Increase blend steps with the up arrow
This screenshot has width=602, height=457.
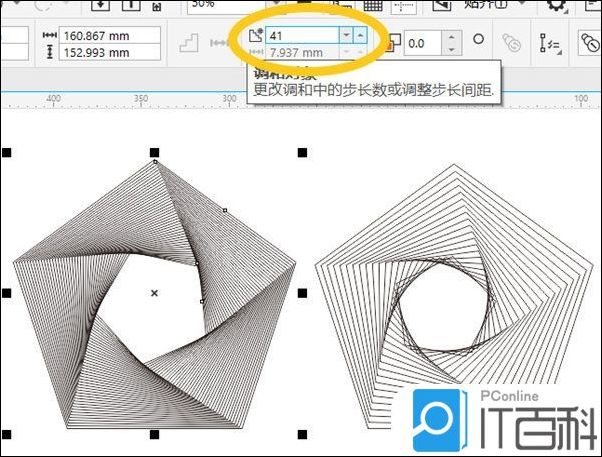(x=360, y=36)
